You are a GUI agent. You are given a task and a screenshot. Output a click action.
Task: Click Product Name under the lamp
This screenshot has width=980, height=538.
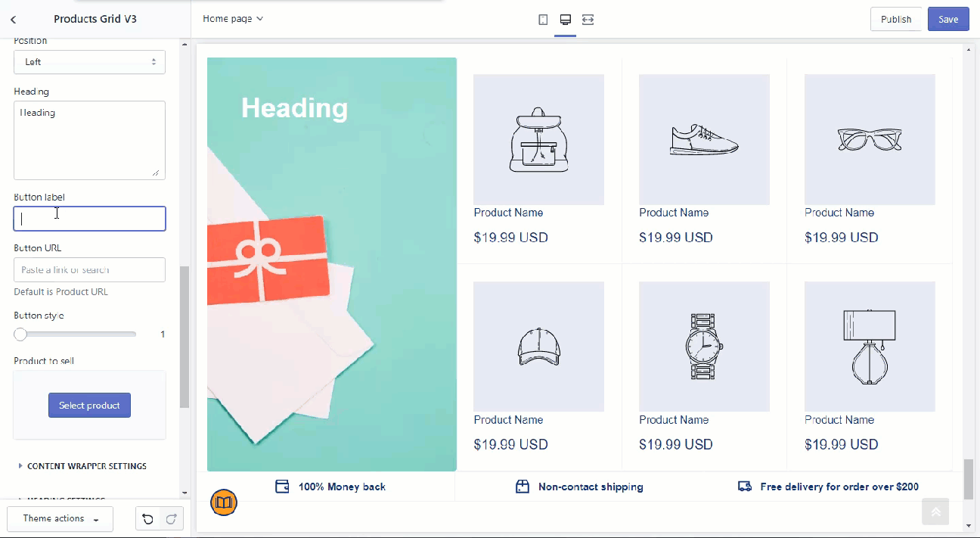point(839,420)
